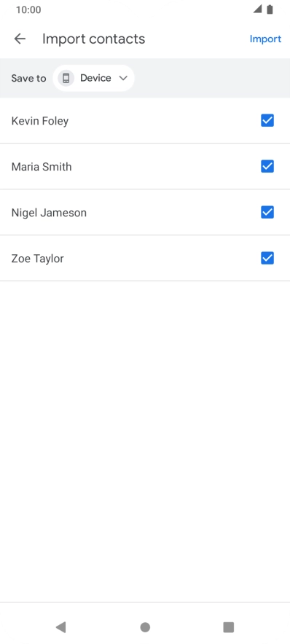
Task: Open the Device save location dropdown
Action: click(94, 78)
